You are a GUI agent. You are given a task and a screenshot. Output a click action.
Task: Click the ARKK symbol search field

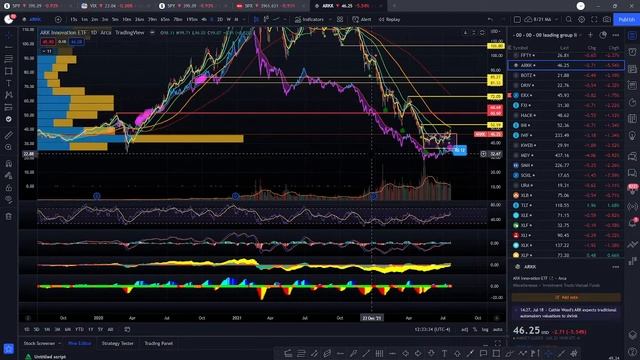click(36, 19)
